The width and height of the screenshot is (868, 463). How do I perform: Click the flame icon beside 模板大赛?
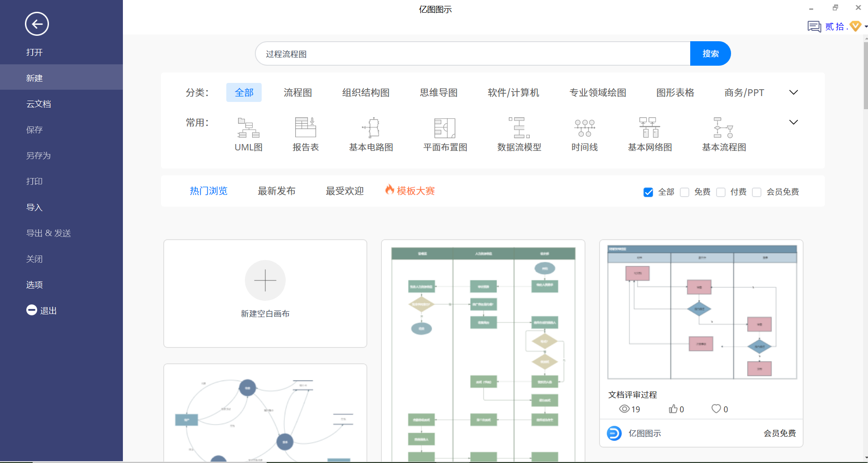390,190
